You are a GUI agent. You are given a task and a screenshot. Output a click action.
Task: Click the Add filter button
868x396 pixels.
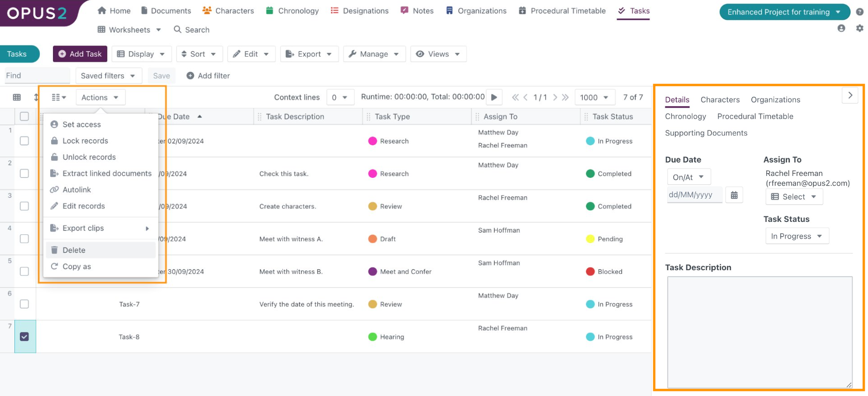208,76
